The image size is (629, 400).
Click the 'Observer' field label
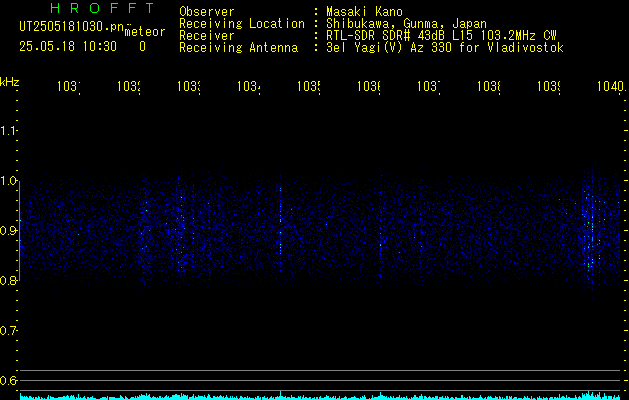tap(207, 12)
